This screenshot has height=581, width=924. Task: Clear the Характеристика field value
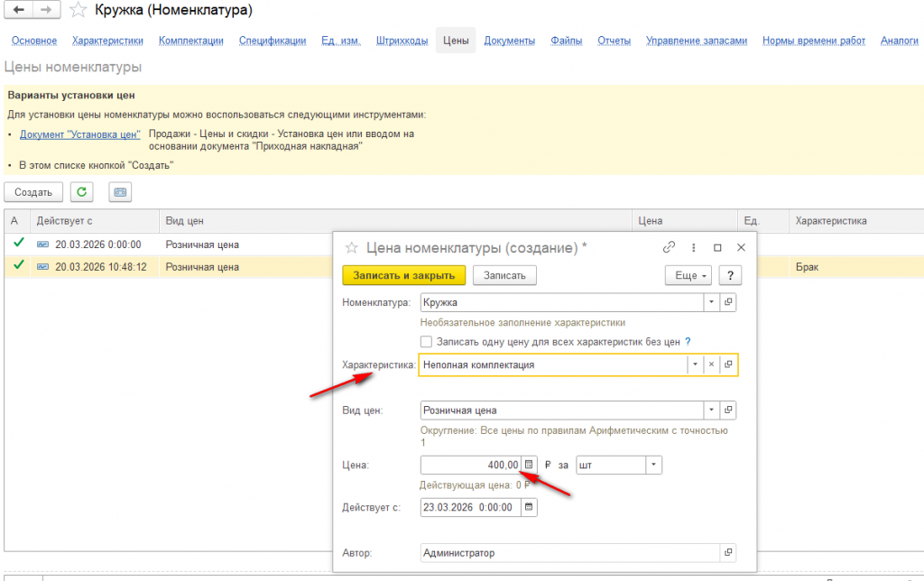(711, 364)
